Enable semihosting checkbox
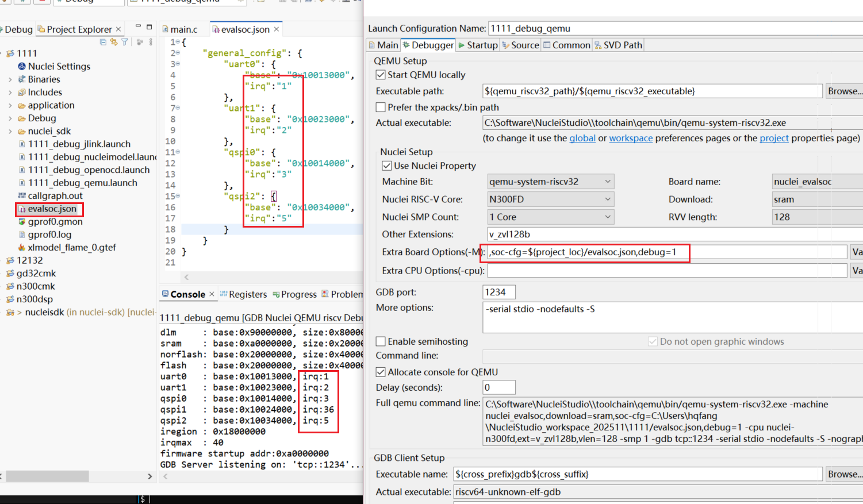The width and height of the screenshot is (863, 504). click(x=381, y=341)
